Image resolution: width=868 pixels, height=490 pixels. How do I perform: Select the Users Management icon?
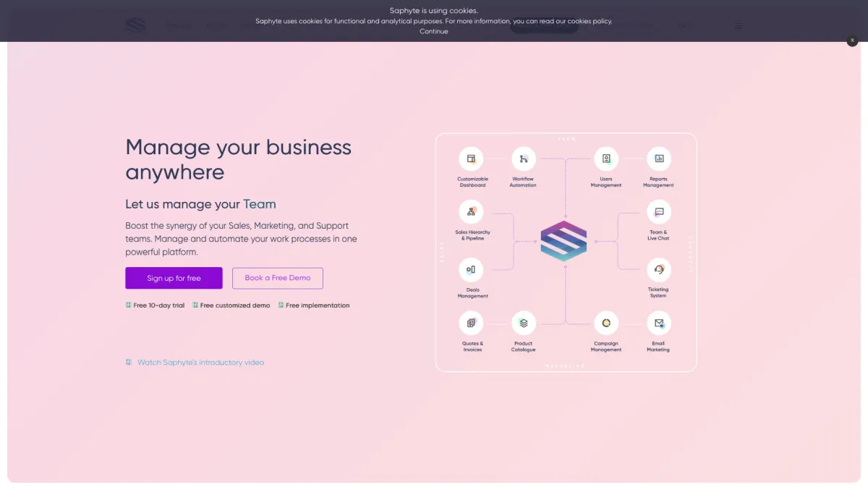(x=606, y=159)
